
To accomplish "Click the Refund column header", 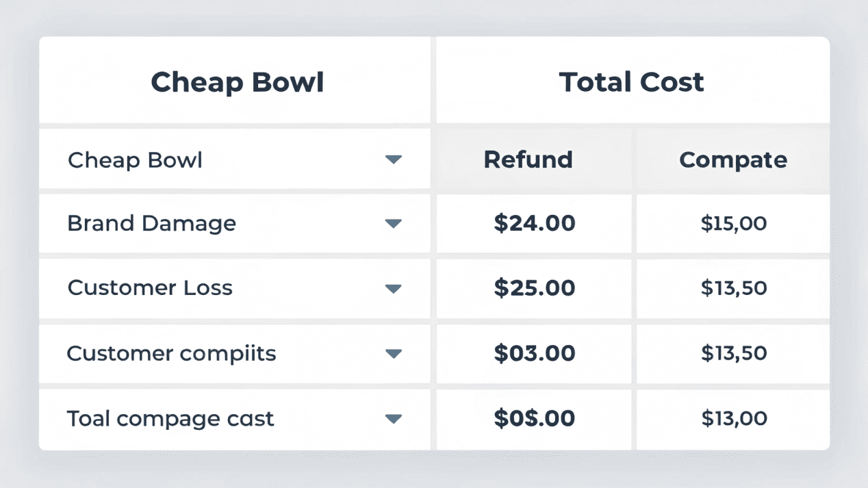I will 528,159.
